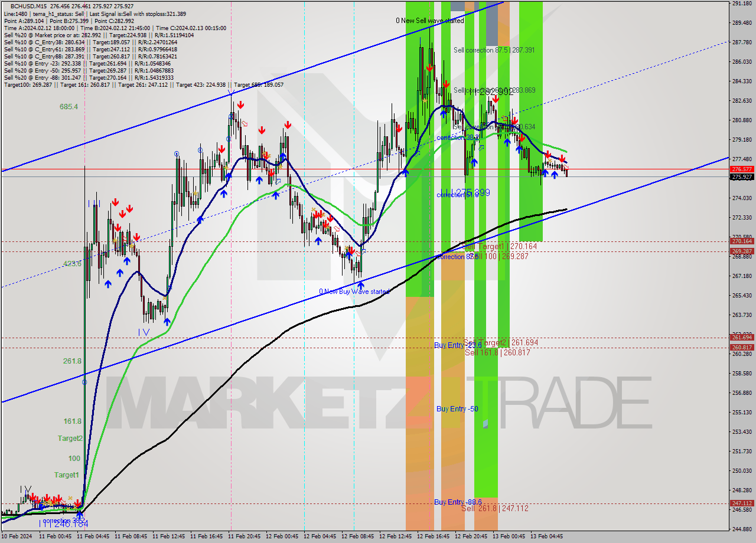Click the '11 Feb 04:45' time axis label
Viewport: 756px width, 543px height.
[92, 537]
